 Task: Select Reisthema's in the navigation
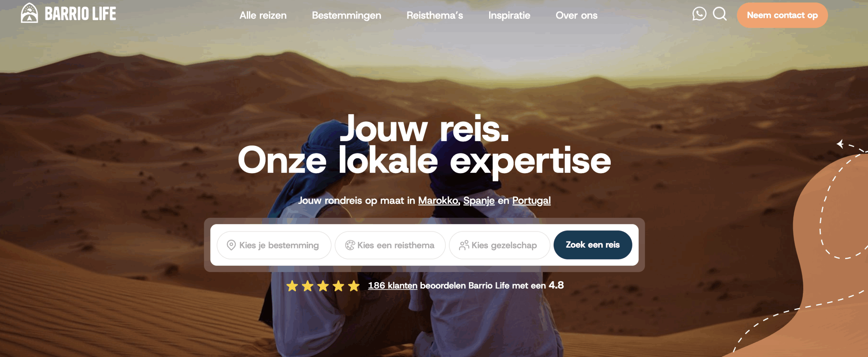click(434, 15)
